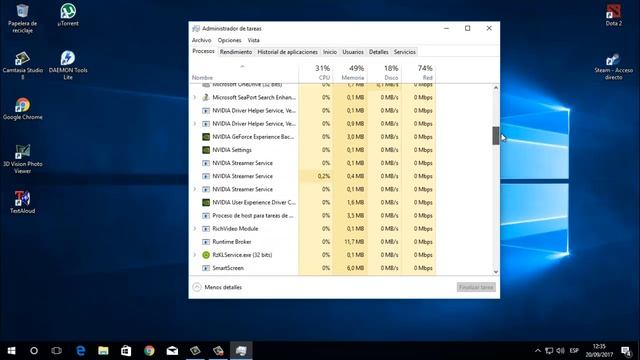Viewport: 640px width, 360px height.
Task: Click the Finalizar tarea button
Action: (x=476, y=287)
